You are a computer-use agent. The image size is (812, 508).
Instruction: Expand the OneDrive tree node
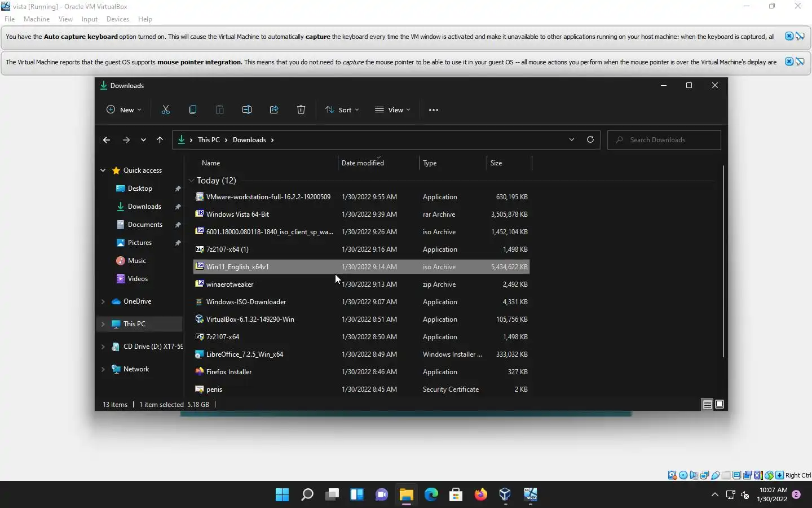pos(103,301)
